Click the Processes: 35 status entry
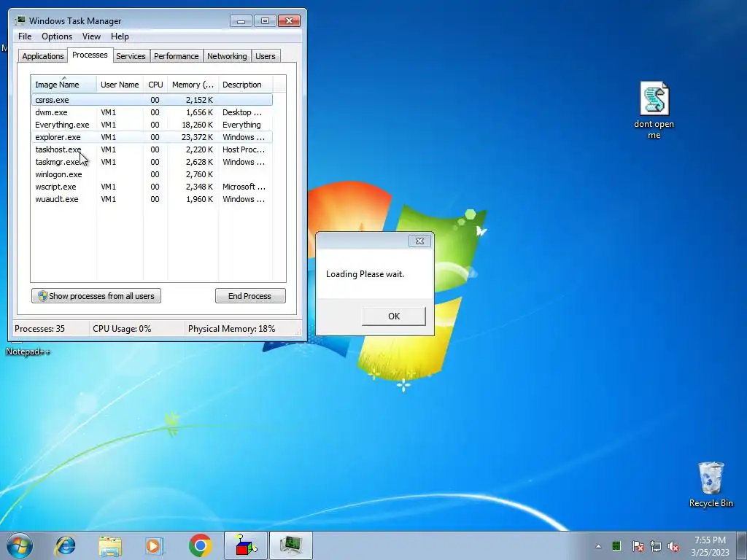Image resolution: width=747 pixels, height=560 pixels. 39,329
